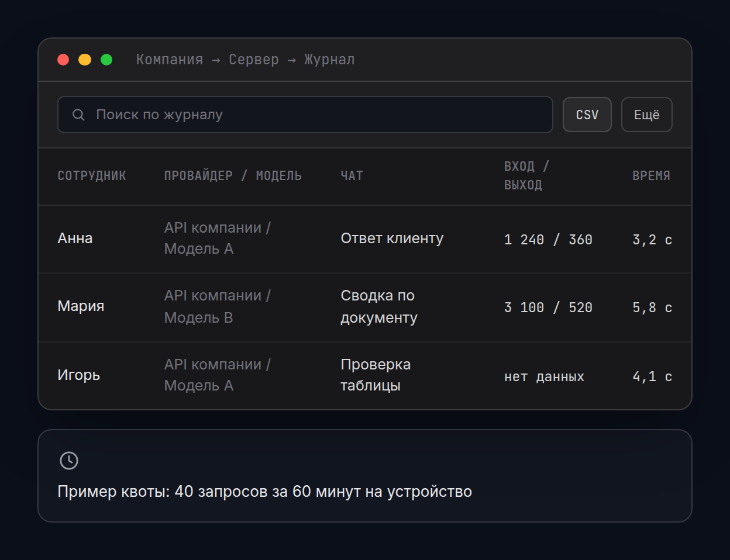Click the token count "3 100 / 520"
This screenshot has width=730, height=560.
[549, 307]
